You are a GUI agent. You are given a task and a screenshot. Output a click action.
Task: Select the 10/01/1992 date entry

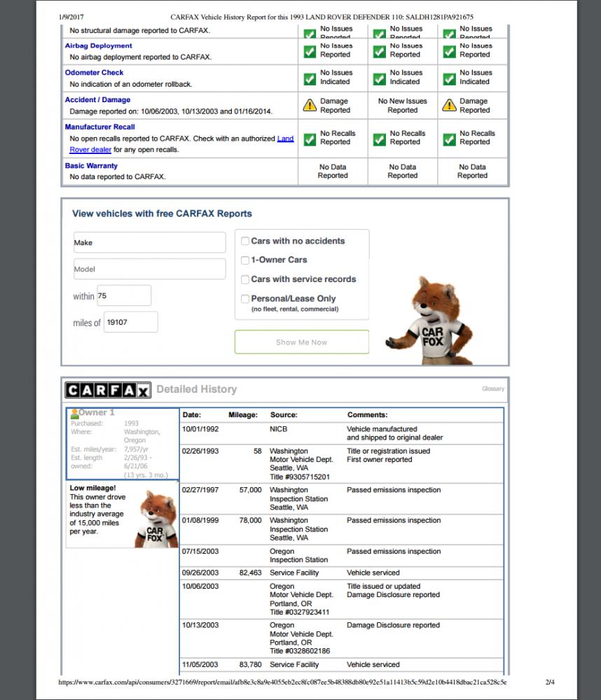coord(200,429)
